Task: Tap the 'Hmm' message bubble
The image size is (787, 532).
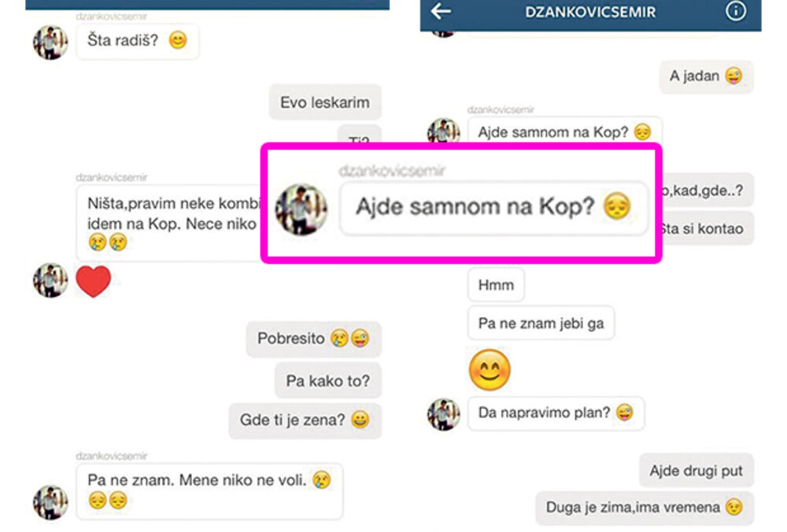Action: pyautogui.click(x=496, y=285)
